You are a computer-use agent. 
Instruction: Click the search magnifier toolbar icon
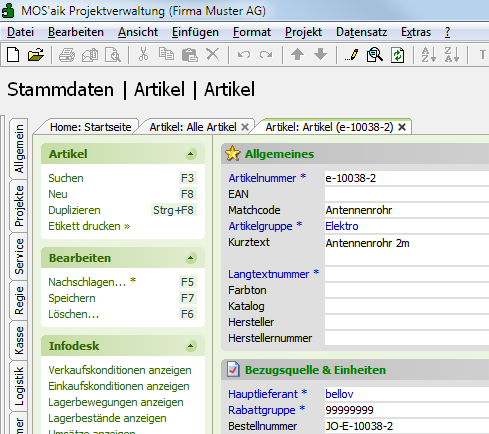[x=375, y=55]
